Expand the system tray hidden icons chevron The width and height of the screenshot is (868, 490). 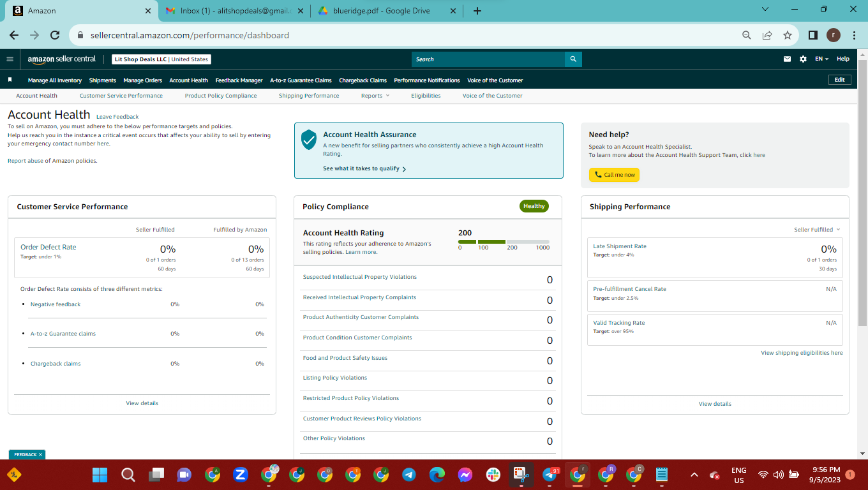694,475
